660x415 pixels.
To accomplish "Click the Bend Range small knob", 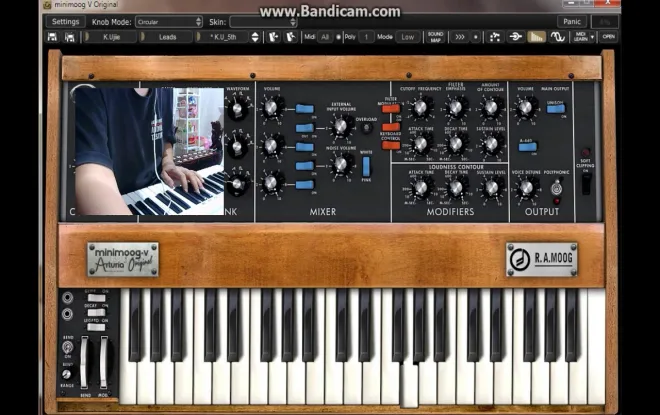I will 67,374.
